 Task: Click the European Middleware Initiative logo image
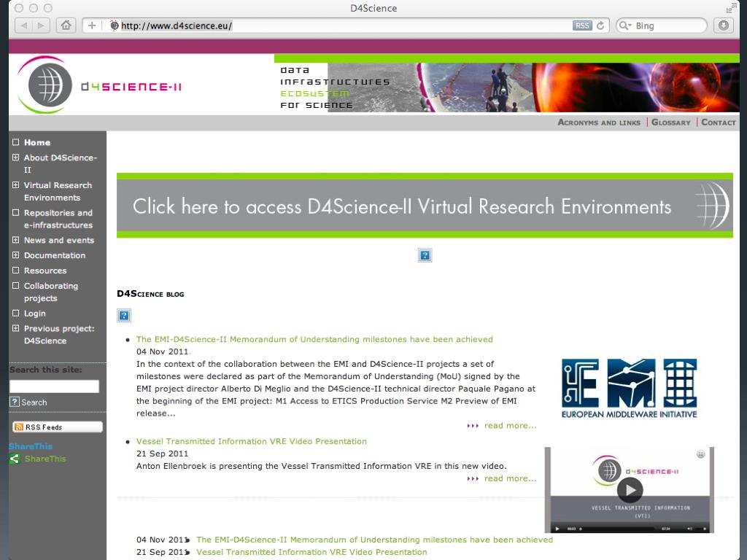[x=629, y=389]
